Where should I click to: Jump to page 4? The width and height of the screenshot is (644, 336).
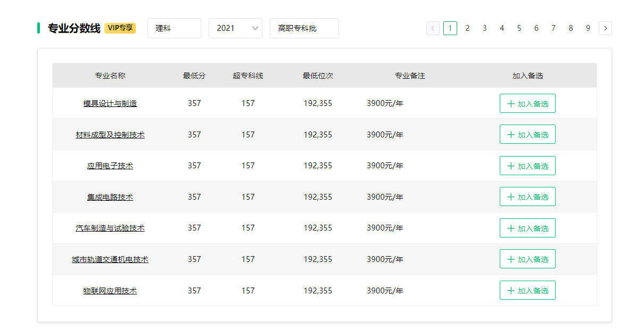click(502, 28)
